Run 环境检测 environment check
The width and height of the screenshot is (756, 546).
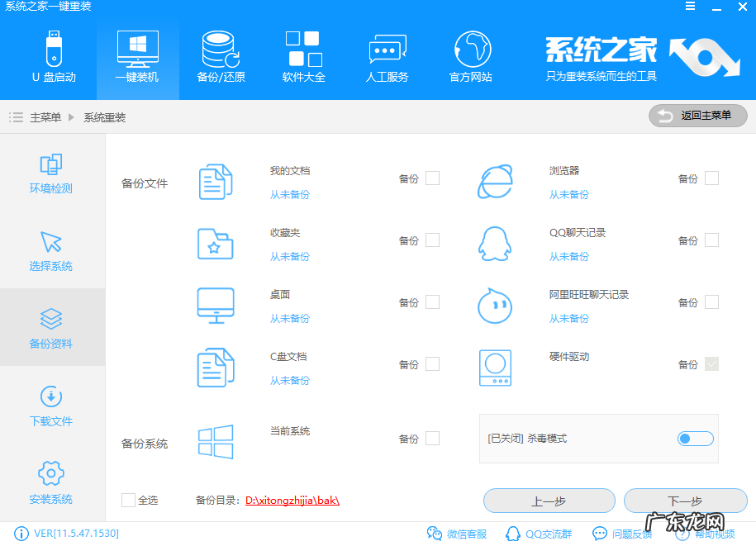click(51, 173)
